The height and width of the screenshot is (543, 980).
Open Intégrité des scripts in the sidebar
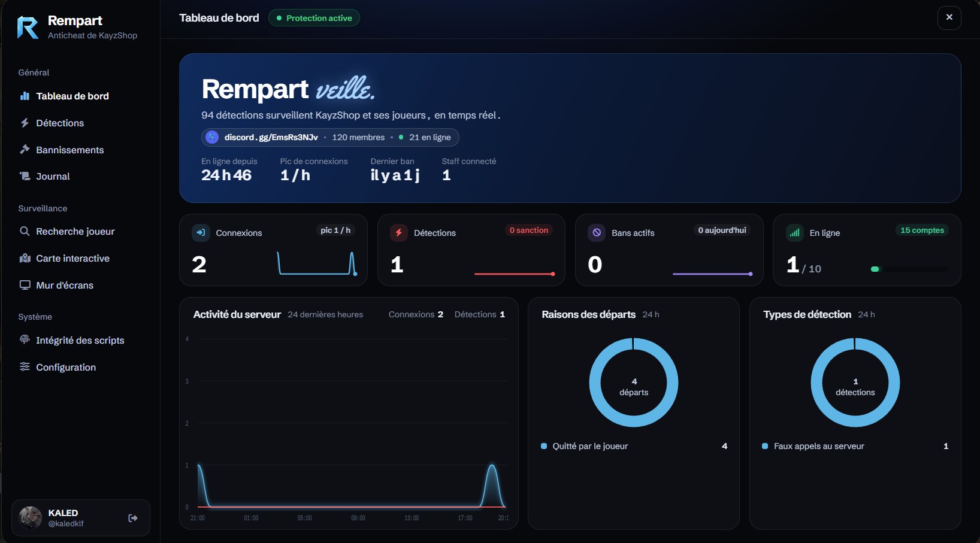(81, 340)
